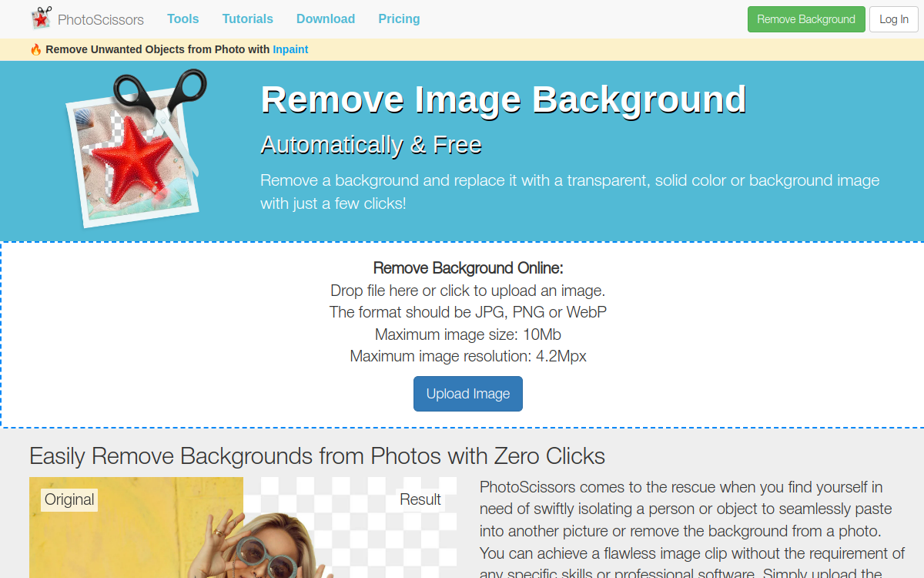Click 'Maximum image size: 10Mb' text
Image resolution: width=924 pixels, height=578 pixels.
(468, 334)
